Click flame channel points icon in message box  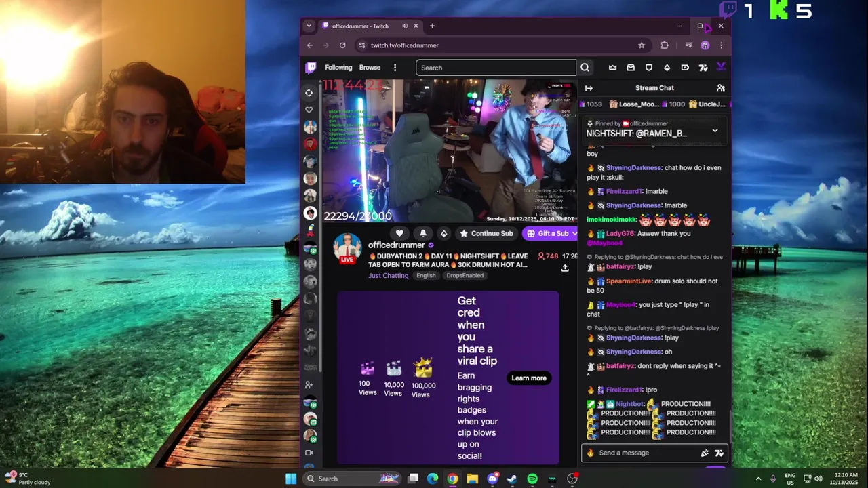[x=590, y=453]
